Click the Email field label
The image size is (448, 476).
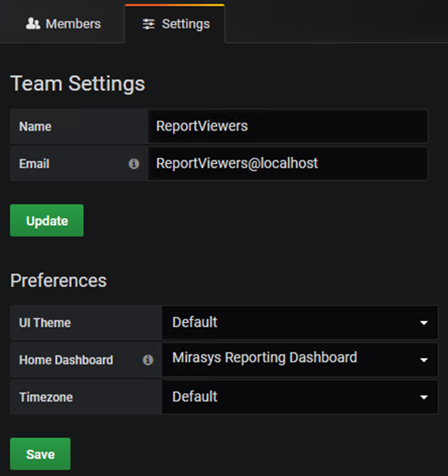[34, 164]
